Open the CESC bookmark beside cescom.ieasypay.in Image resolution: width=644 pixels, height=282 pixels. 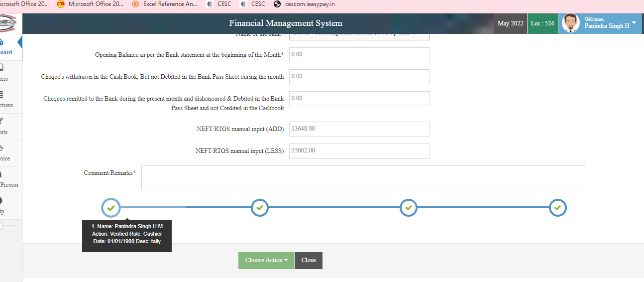[253, 4]
